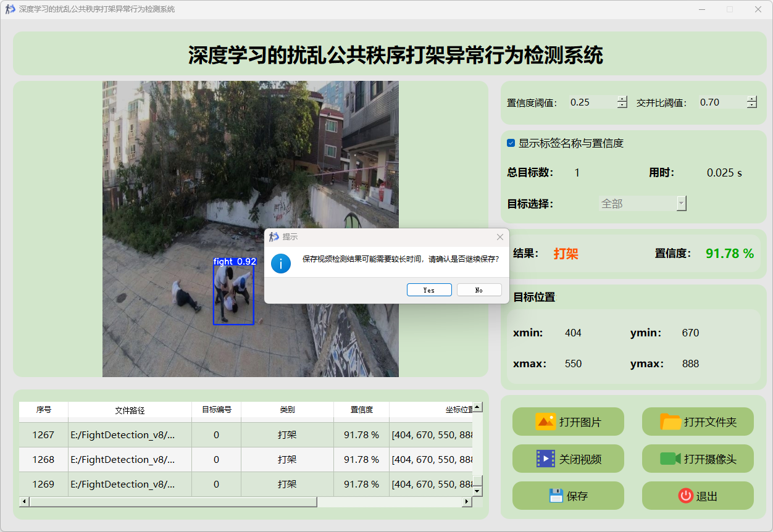Confirm saving by clicking Yes
This screenshot has width=773, height=532.
(x=429, y=290)
